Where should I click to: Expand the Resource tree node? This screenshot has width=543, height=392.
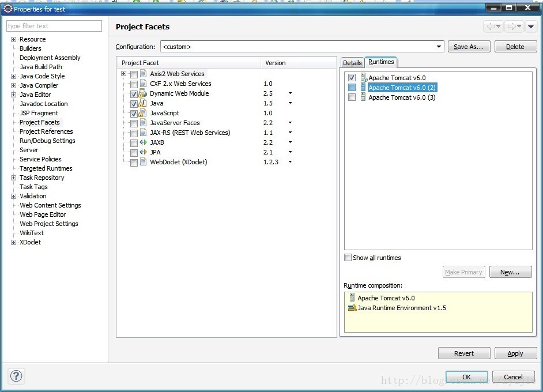pos(13,39)
